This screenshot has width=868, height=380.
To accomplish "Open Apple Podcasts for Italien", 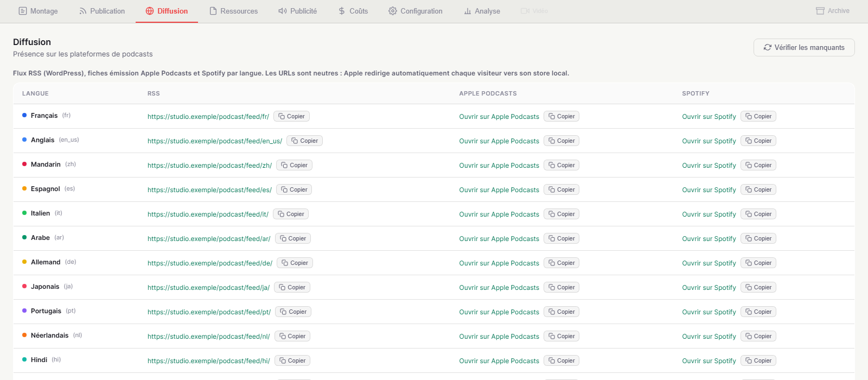I will pyautogui.click(x=499, y=214).
